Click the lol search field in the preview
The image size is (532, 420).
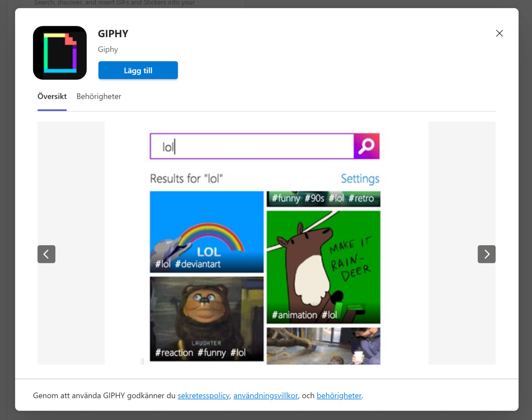(x=252, y=146)
